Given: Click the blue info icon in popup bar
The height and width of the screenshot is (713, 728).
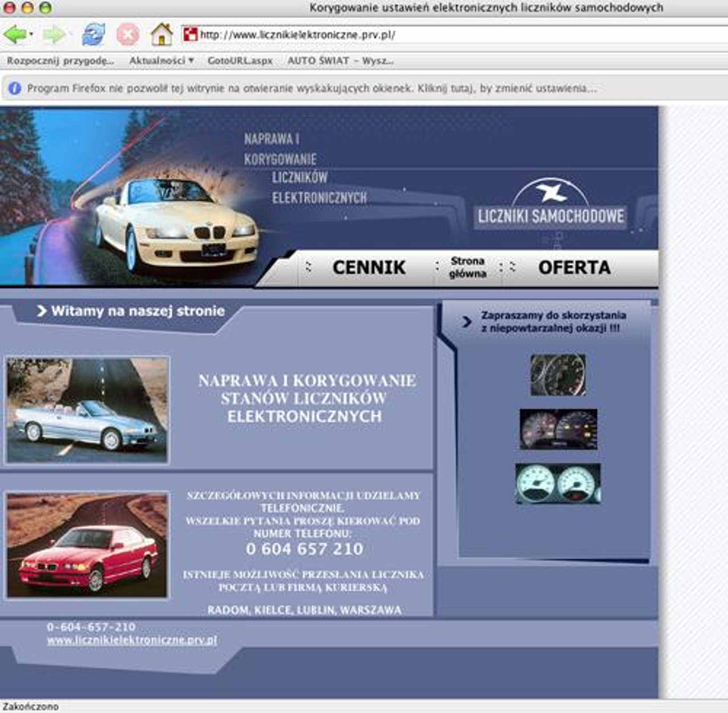Looking at the screenshot, I should point(14,88).
